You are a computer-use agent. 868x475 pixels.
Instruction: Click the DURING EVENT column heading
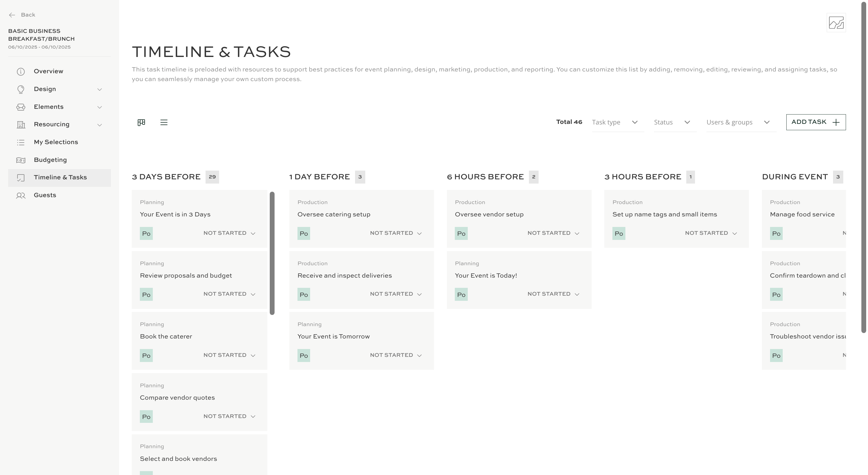tap(794, 177)
